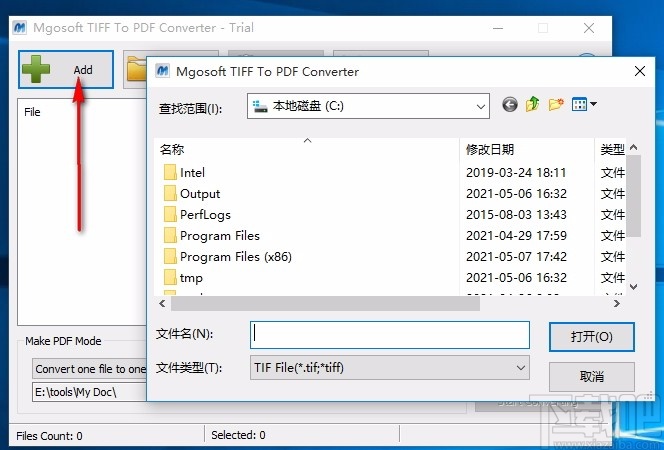Open Convert one file mode dropdown
Screen dimensions: 664x450
coord(89,369)
